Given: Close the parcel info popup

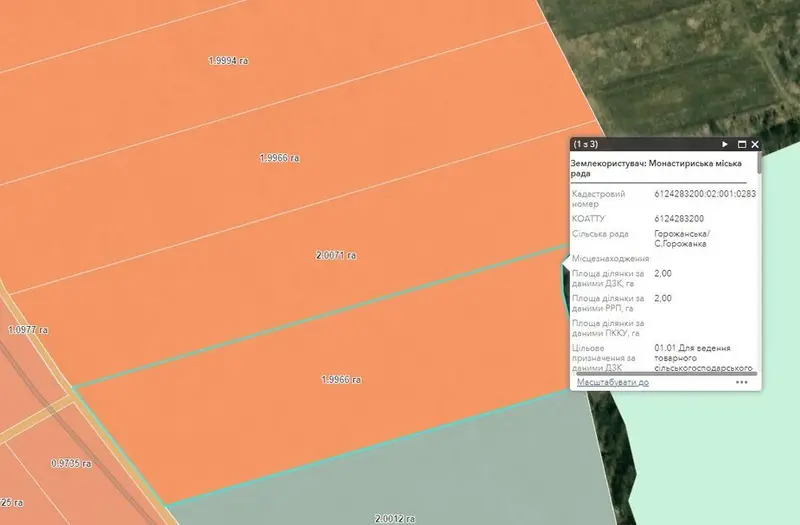Looking at the screenshot, I should coord(755,144).
